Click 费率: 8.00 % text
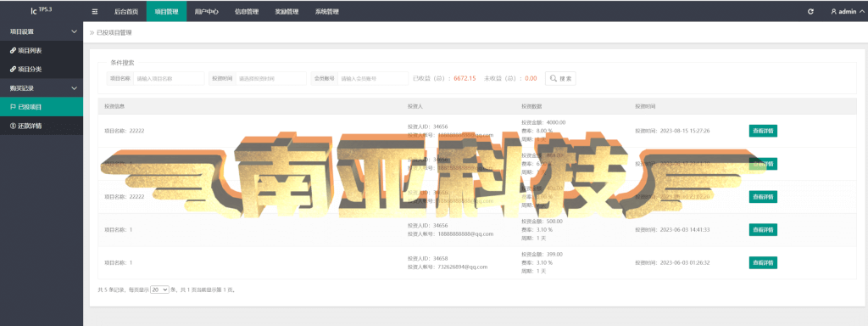The image size is (868, 326). (537, 131)
